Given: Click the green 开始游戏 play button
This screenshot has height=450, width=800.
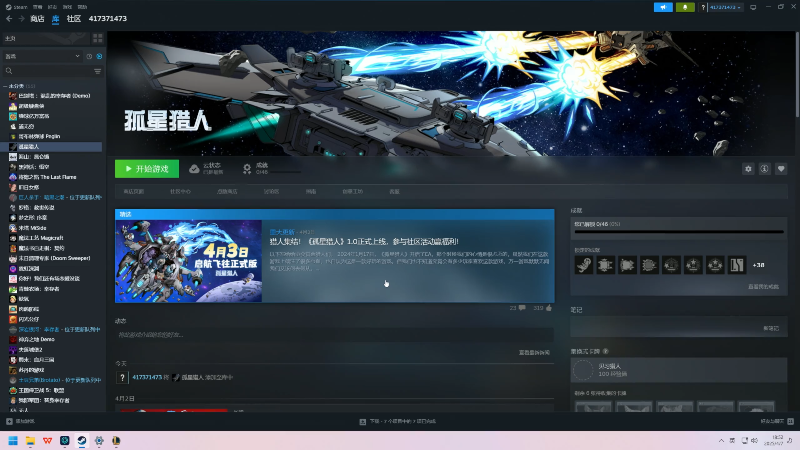Looking at the screenshot, I should tap(147, 169).
